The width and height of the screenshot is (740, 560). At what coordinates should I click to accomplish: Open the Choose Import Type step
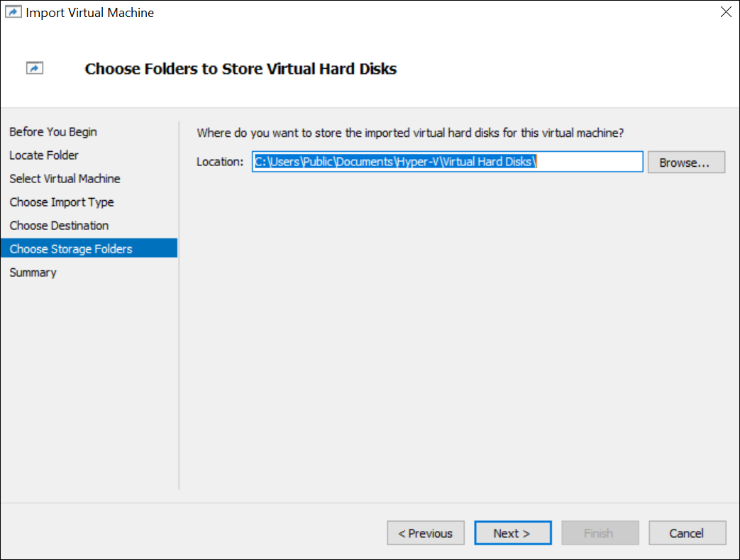pos(62,202)
